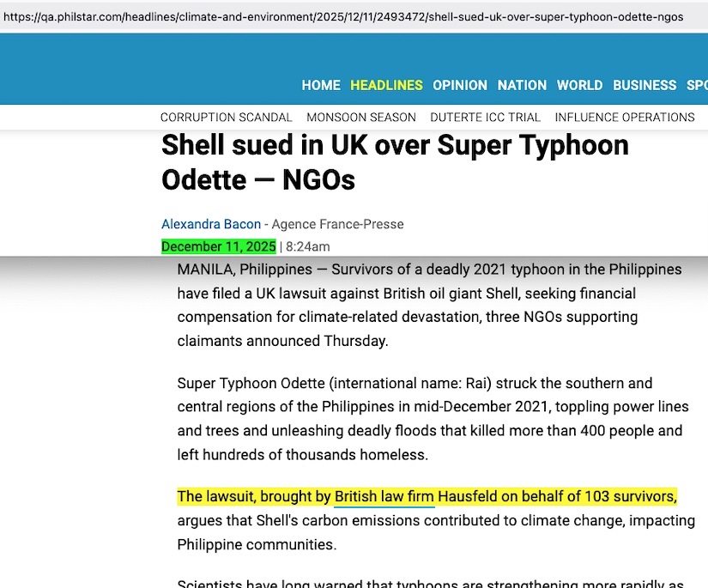
Task: Open the MONSOON SEASON topic
Action: click(x=361, y=118)
